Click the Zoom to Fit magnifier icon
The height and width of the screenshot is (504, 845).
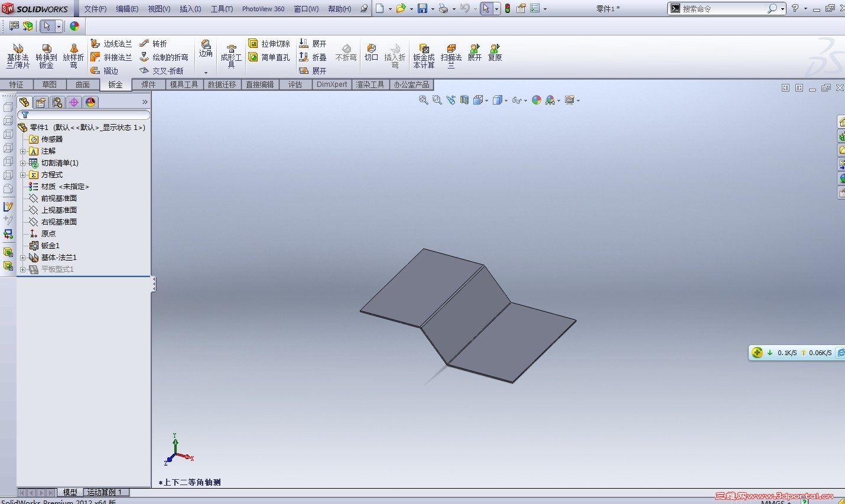coord(423,100)
